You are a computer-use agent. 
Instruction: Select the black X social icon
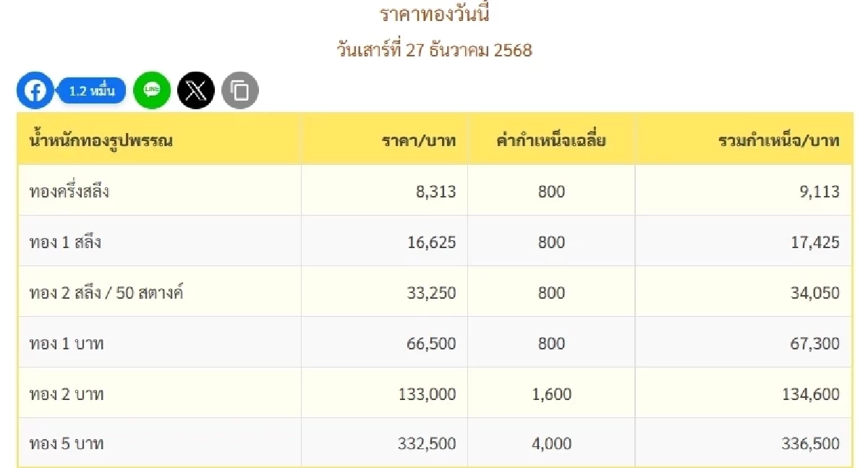[196, 90]
